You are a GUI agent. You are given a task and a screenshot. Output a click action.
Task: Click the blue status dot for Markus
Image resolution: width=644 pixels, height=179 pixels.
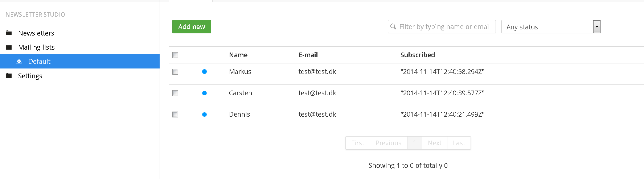pos(204,72)
